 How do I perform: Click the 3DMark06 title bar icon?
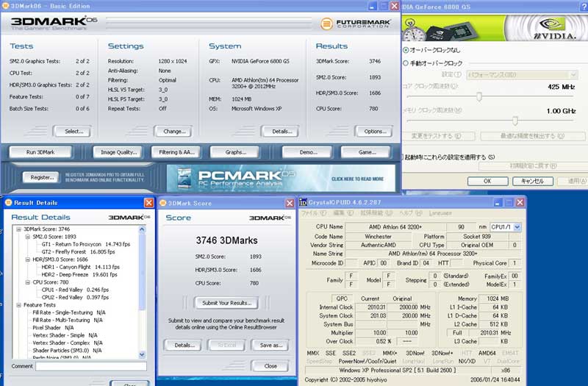[6, 6]
